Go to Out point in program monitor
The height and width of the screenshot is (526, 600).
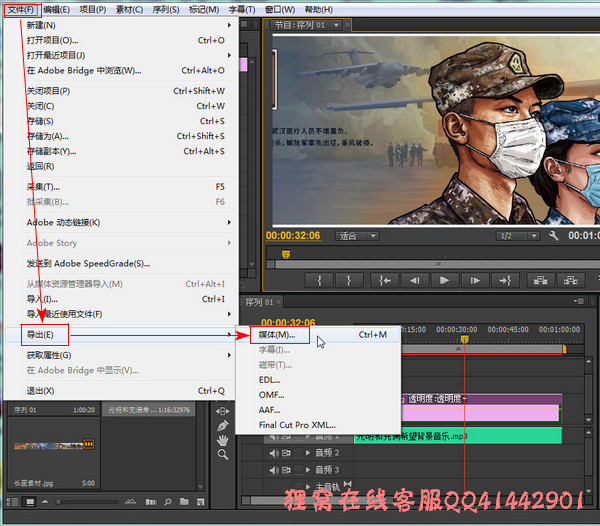coord(505,281)
